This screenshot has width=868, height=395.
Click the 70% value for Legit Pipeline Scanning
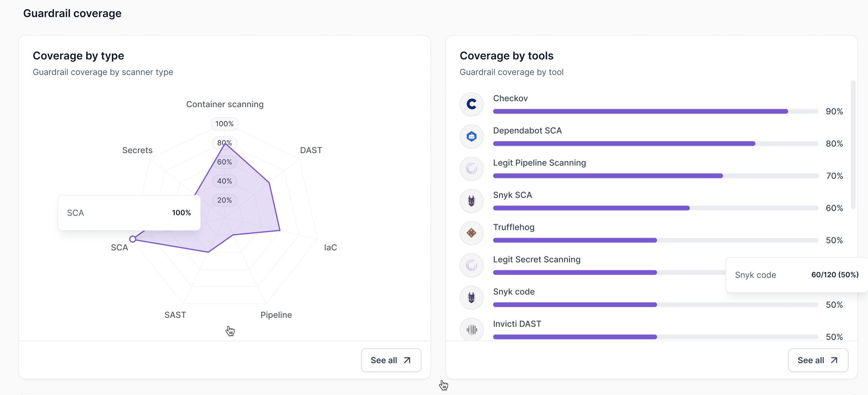(x=834, y=176)
